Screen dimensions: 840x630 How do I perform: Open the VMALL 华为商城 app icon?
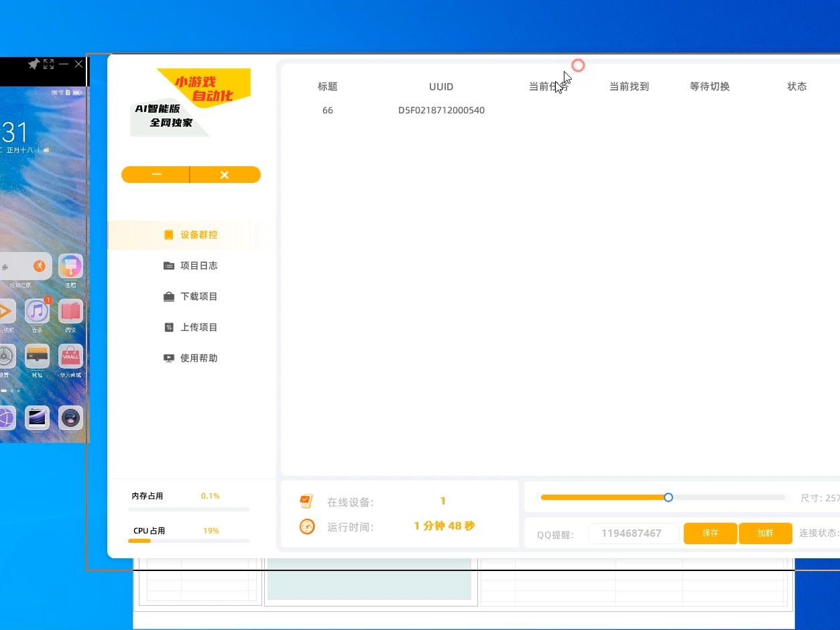tap(70, 356)
